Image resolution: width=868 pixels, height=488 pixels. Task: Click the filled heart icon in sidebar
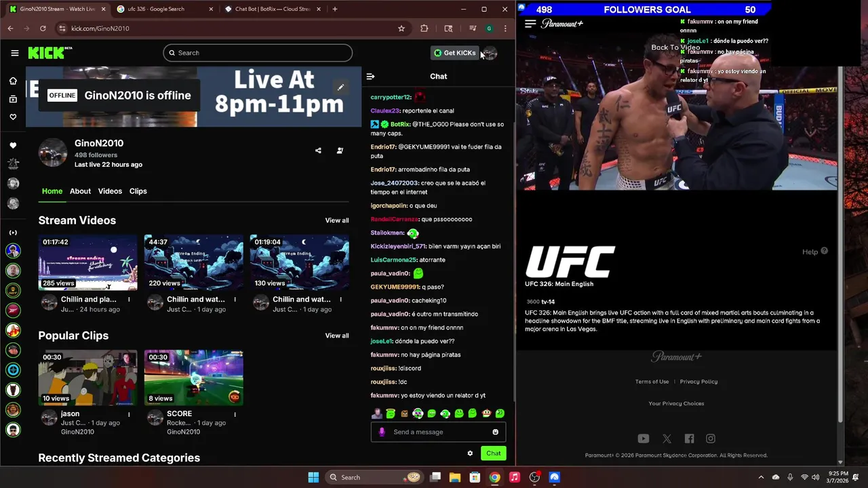pyautogui.click(x=13, y=145)
